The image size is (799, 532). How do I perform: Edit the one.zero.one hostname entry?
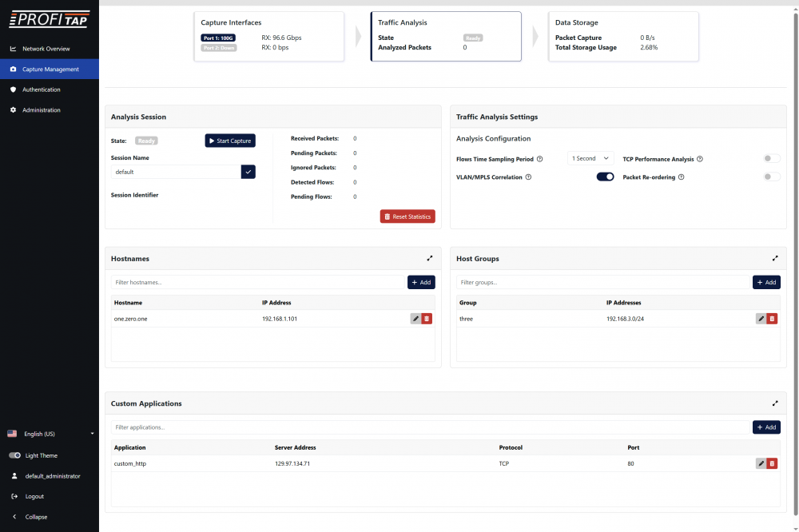coord(415,319)
